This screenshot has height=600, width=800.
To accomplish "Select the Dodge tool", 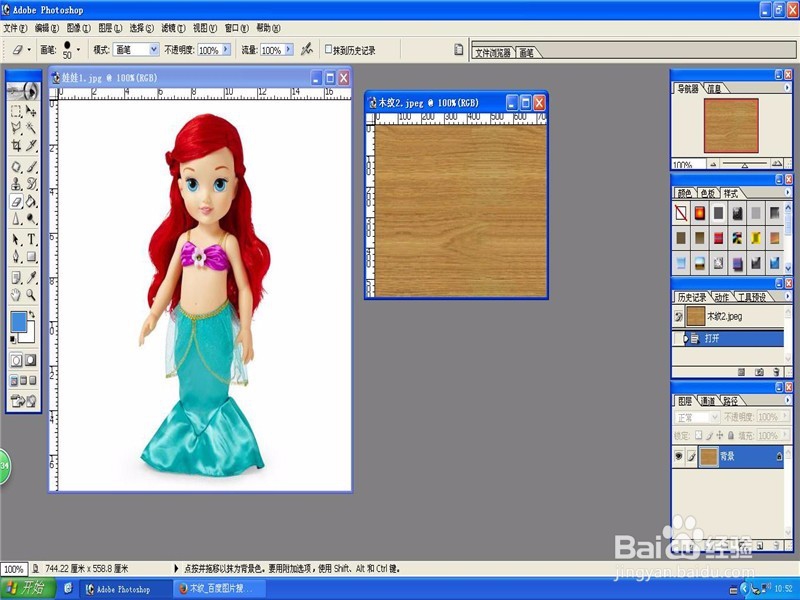I will point(31,219).
